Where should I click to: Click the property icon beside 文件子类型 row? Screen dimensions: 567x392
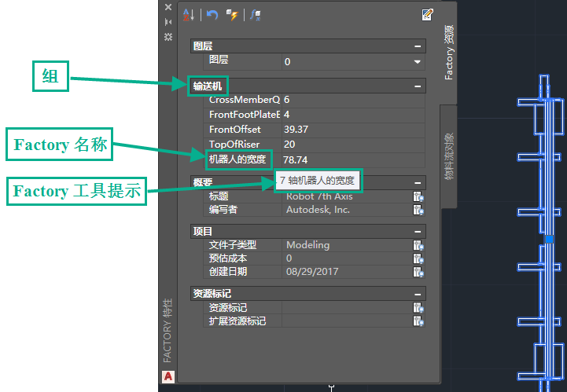tap(418, 245)
